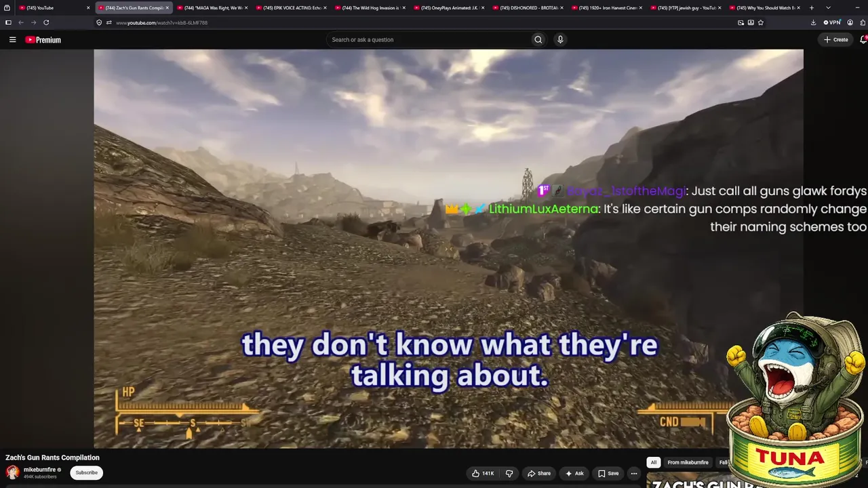
Task: Open the browser workspaces icon left of tabs
Action: point(7,7)
